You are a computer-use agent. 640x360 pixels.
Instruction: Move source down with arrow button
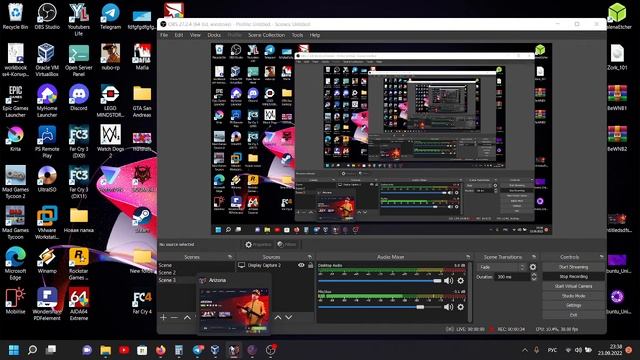coord(289,317)
